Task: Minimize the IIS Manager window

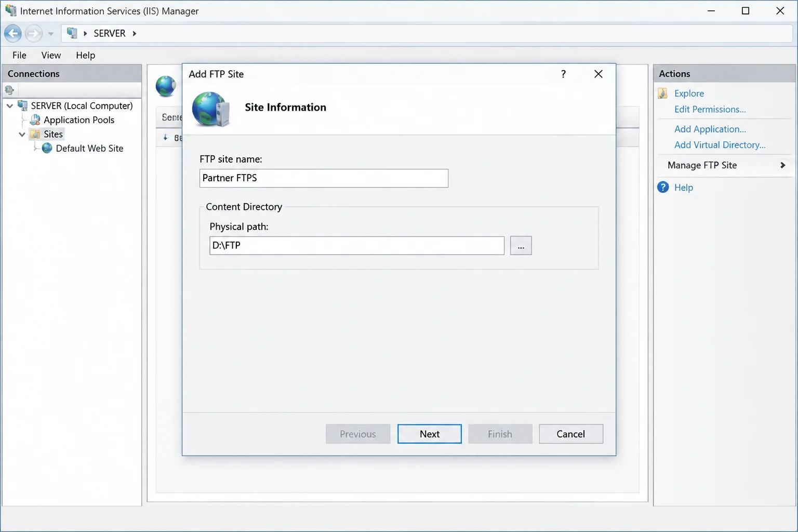Action: click(x=711, y=11)
